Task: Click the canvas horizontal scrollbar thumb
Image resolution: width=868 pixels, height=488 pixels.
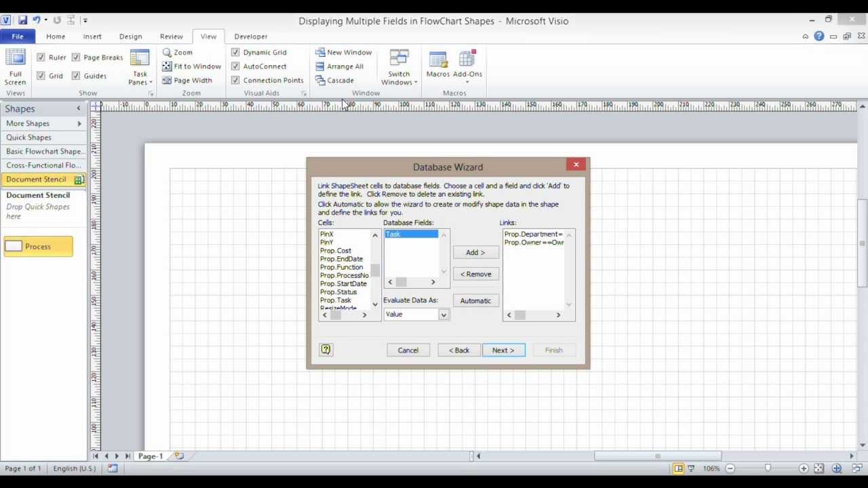Action: (x=658, y=456)
